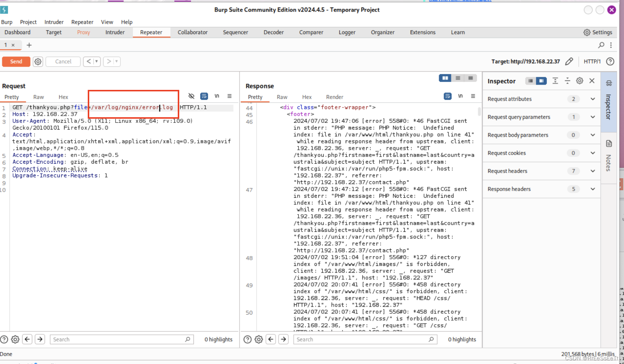Open Repeater help question mark icon
Screen dimensions: 624x364
coord(610,61)
